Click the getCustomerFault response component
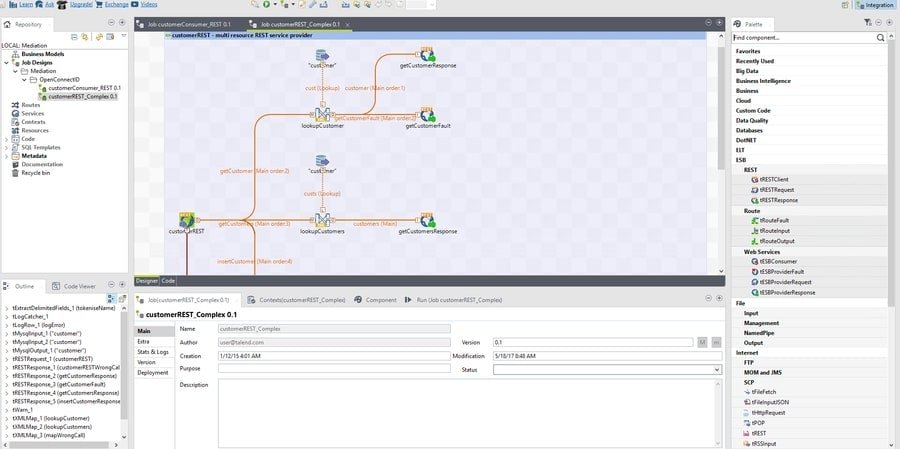The height and width of the screenshot is (449, 900). tap(427, 114)
